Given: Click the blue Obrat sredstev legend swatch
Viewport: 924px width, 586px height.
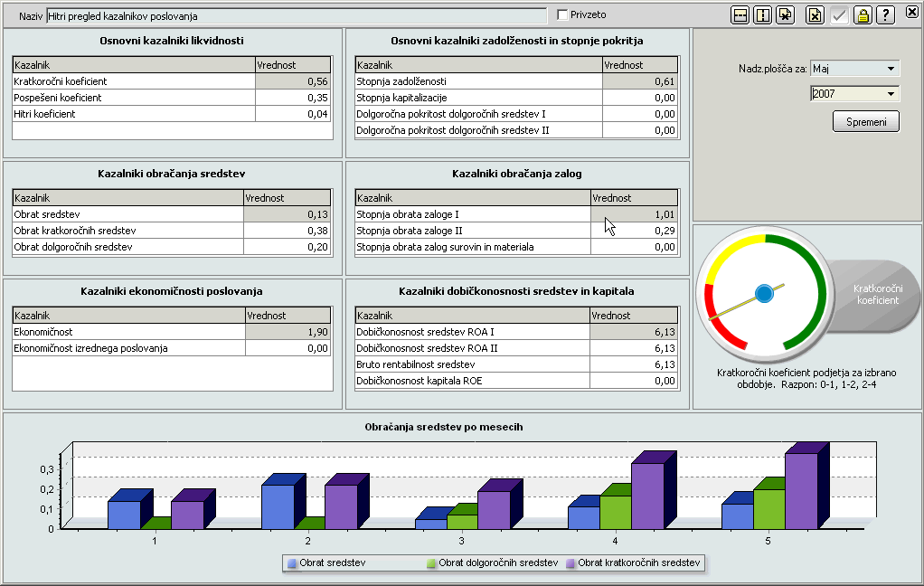Looking at the screenshot, I should pos(292,563).
